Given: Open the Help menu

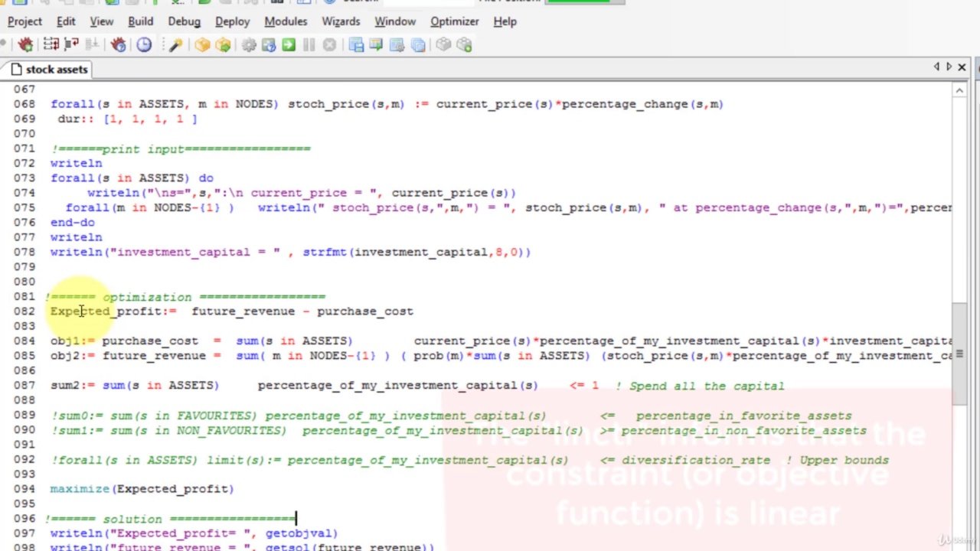Looking at the screenshot, I should click(x=505, y=21).
